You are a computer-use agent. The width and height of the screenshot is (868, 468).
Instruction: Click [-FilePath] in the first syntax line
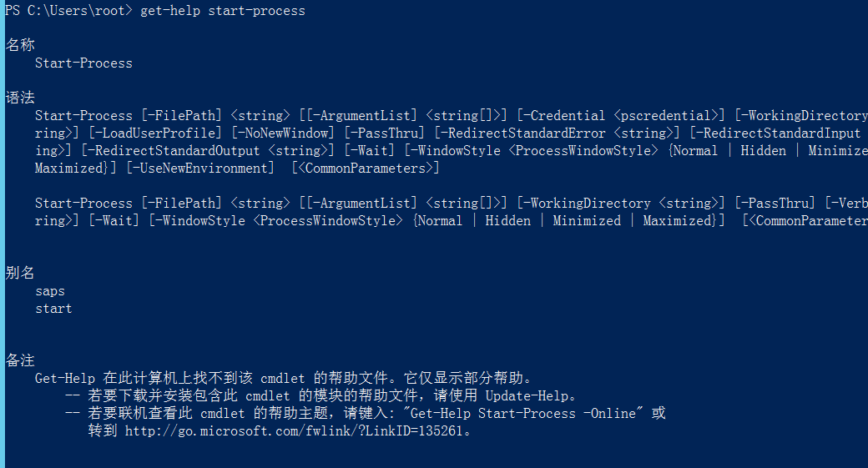pos(182,116)
